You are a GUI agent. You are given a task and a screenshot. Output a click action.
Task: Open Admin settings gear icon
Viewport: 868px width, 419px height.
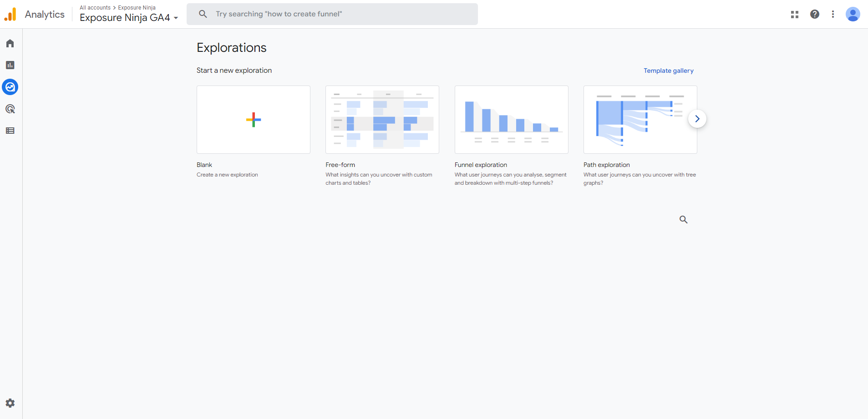click(x=10, y=403)
